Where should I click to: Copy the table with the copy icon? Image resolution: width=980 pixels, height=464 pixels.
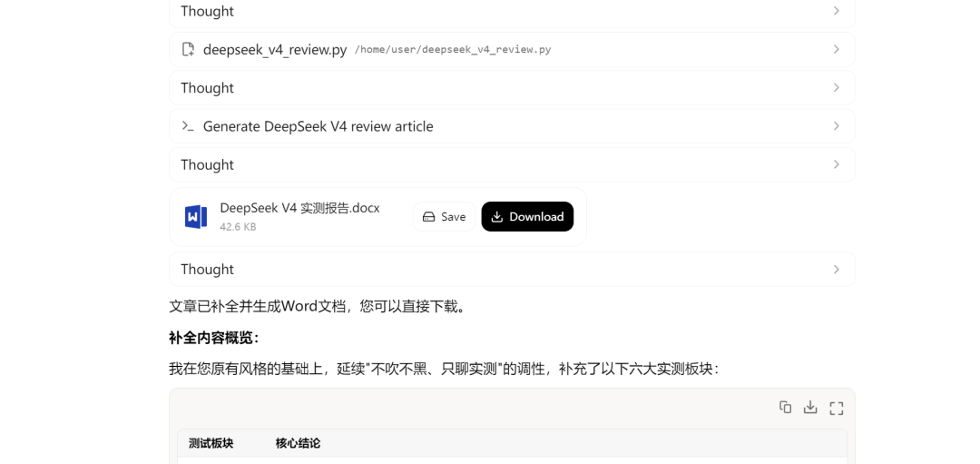pyautogui.click(x=785, y=408)
